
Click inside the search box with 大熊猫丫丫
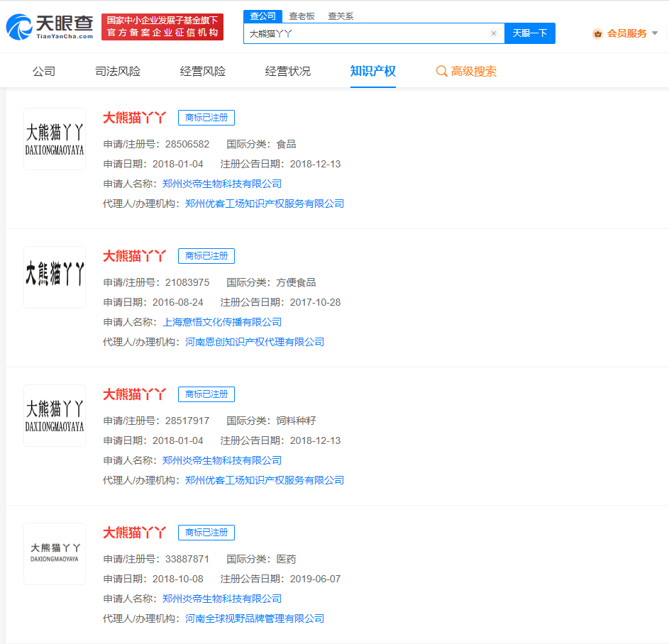pos(365,33)
